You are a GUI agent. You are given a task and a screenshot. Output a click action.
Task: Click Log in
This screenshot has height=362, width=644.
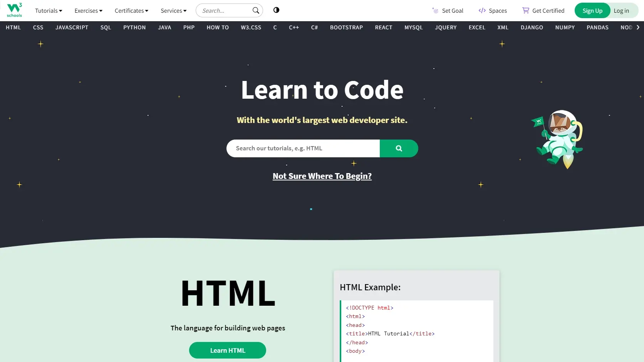(x=621, y=11)
